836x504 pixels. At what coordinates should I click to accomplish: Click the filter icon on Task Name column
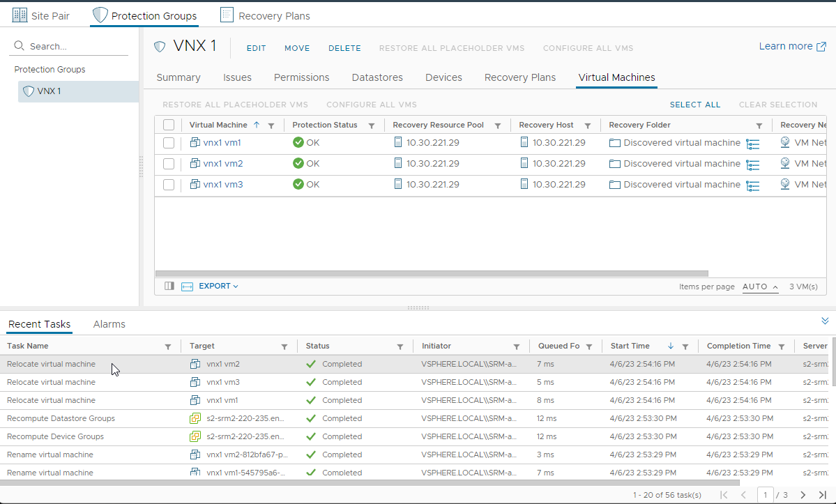pos(168,346)
